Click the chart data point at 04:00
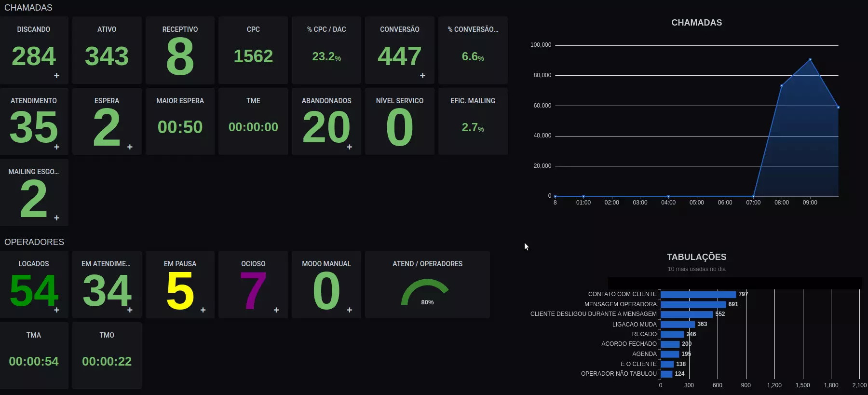The height and width of the screenshot is (395, 868). (x=668, y=196)
